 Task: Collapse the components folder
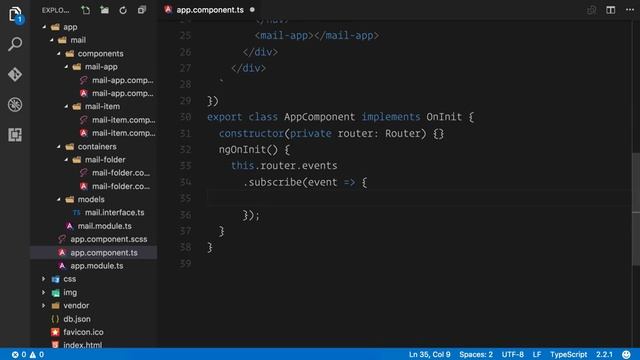point(59,53)
